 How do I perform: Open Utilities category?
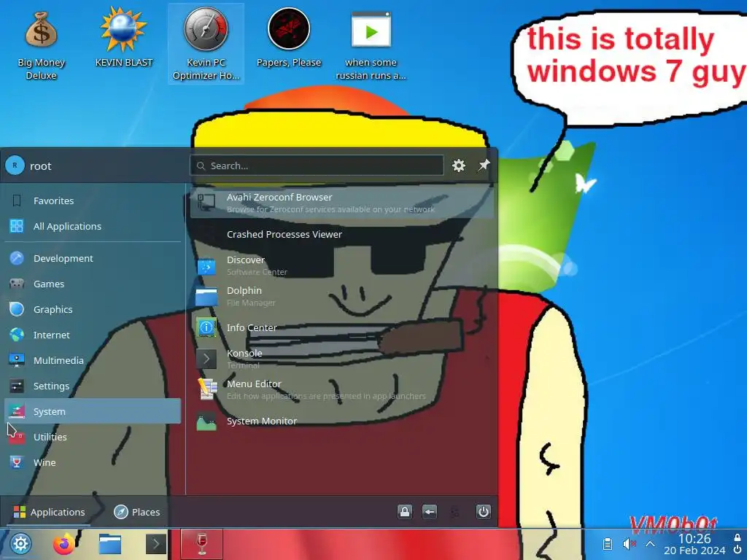(x=93, y=437)
